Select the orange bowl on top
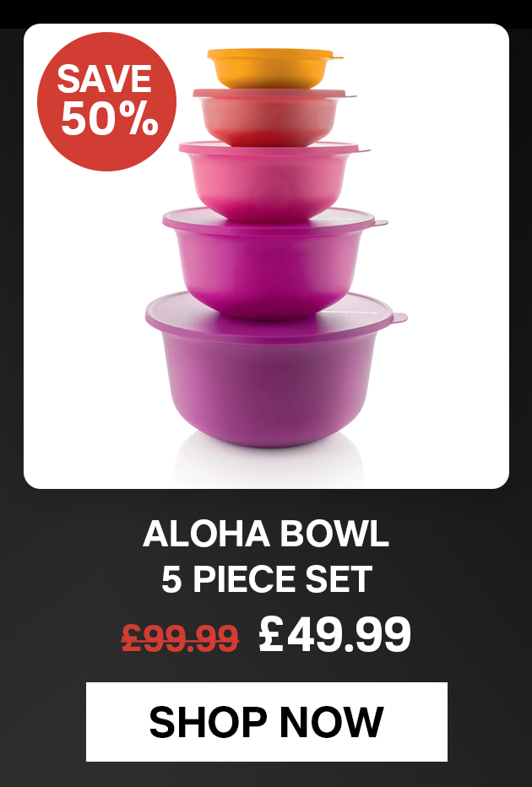Screen dimensions: 532x787 (x=274, y=68)
